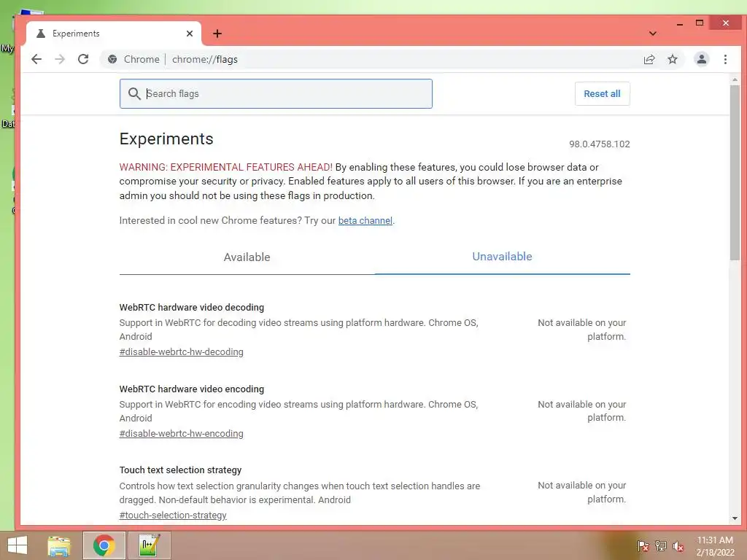Viewport: 747px width, 560px height.
Task: Open a new tab with the plus button
Action: click(217, 34)
